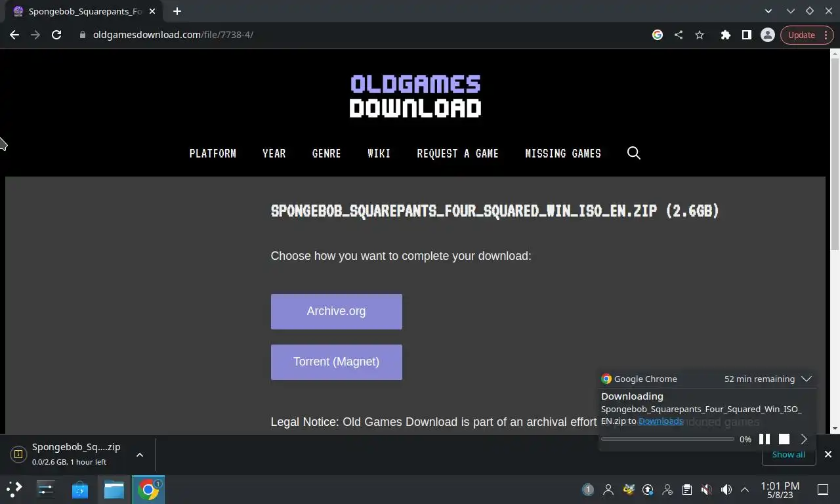Open Google icon in address bar

[658, 35]
